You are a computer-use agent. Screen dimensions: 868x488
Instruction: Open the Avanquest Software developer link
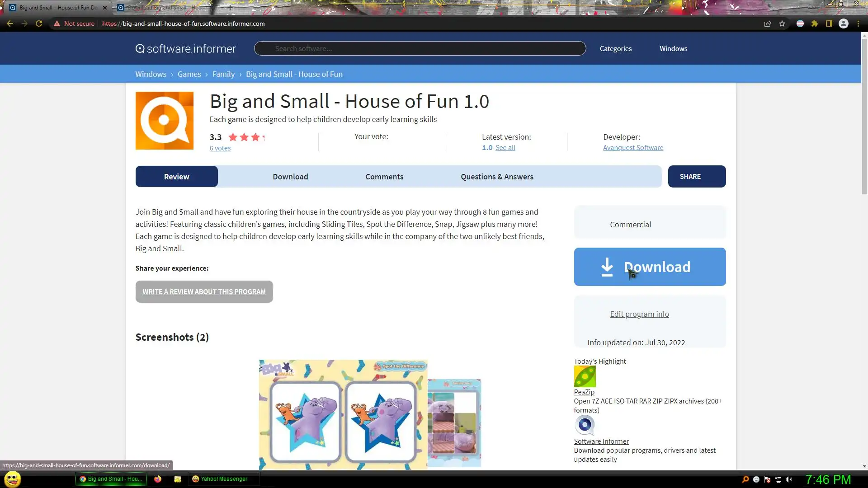(x=633, y=148)
